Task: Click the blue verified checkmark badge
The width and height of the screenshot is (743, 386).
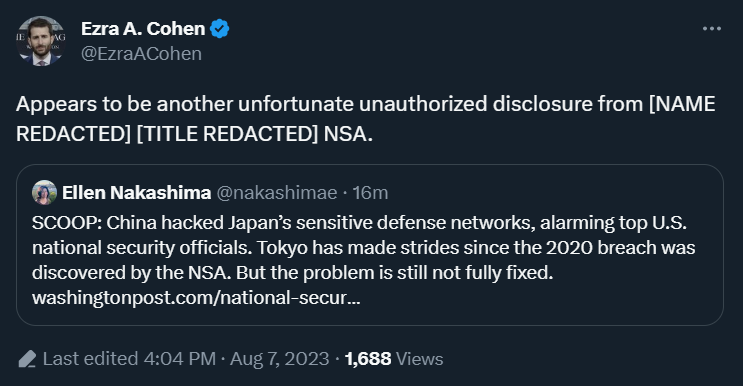Action: [x=219, y=29]
